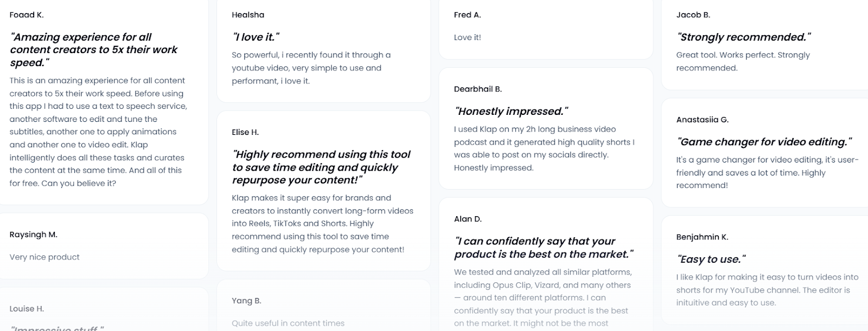Click reviewer name Yang B.
The width and height of the screenshot is (868, 331).
point(246,301)
